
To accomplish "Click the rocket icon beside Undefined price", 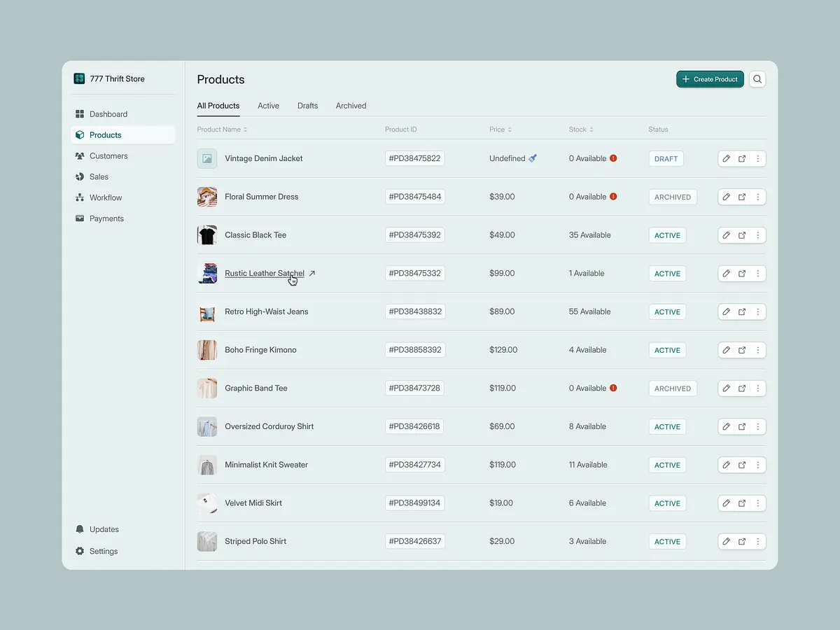I will click(533, 157).
